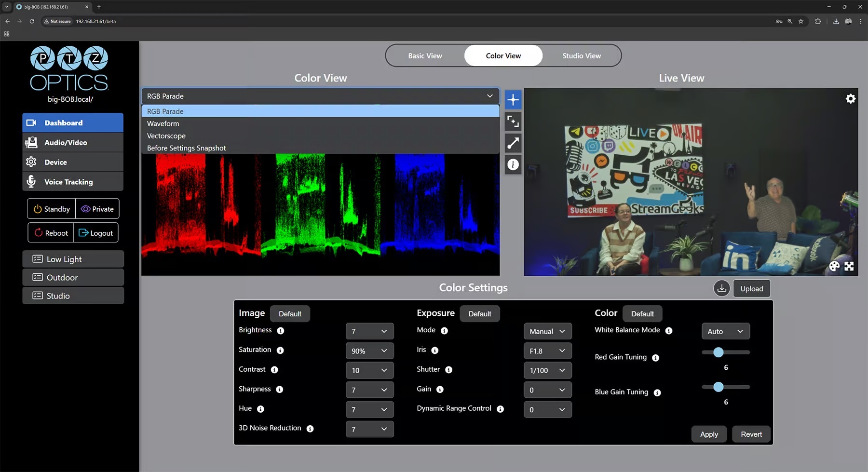Click the Upload button
This screenshot has width=868, height=472.
751,288
